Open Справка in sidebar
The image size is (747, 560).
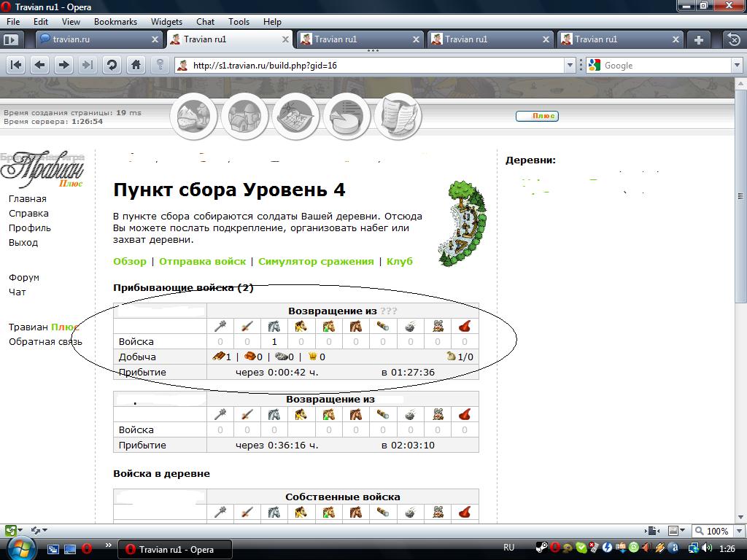[x=28, y=214]
